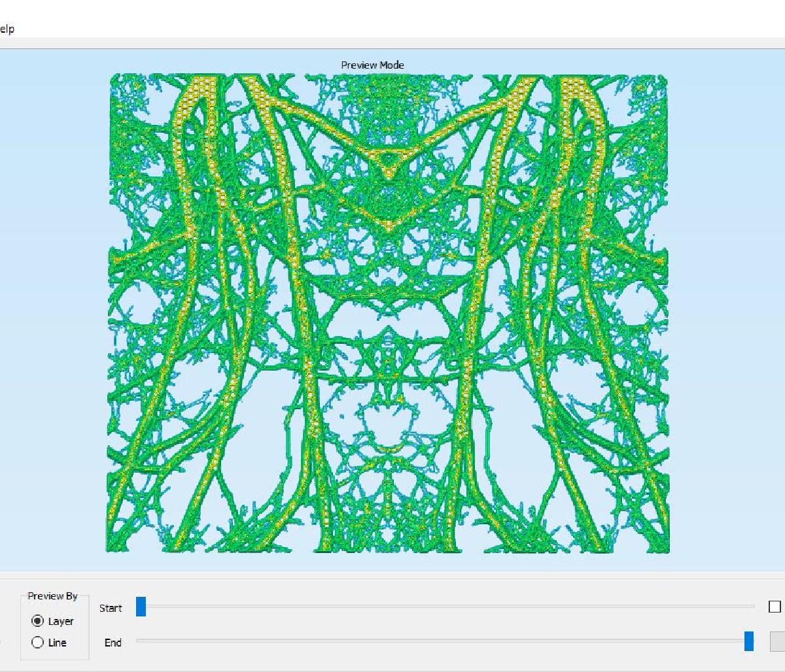Image resolution: width=785 pixels, height=672 pixels.
Task: Click the Preview By group title
Action: coord(52,596)
